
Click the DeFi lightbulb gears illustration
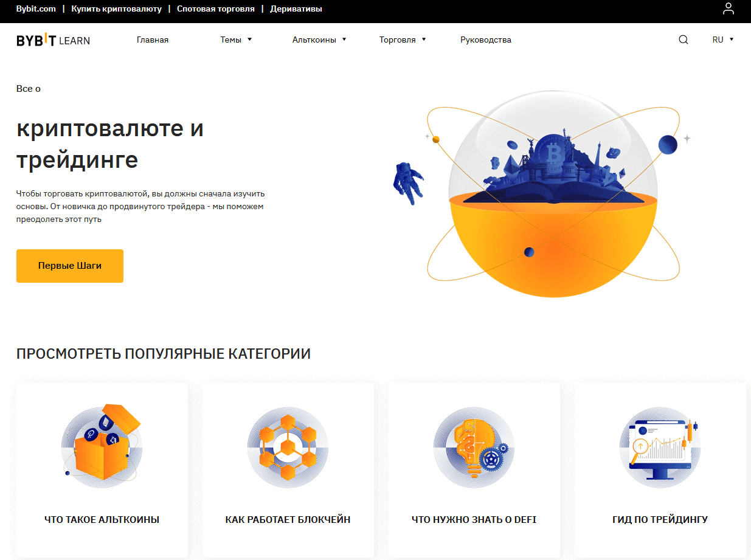coord(474,447)
